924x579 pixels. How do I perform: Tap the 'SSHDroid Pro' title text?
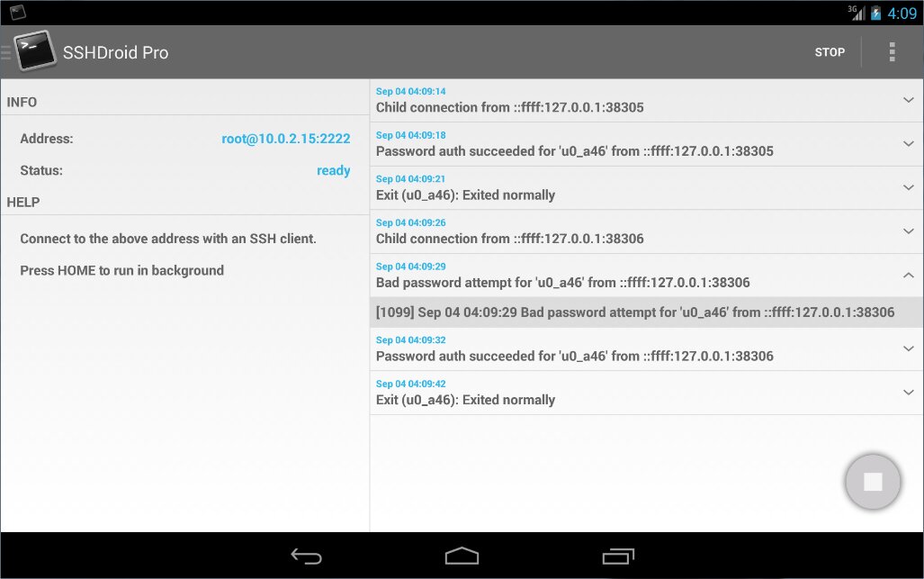tap(115, 52)
